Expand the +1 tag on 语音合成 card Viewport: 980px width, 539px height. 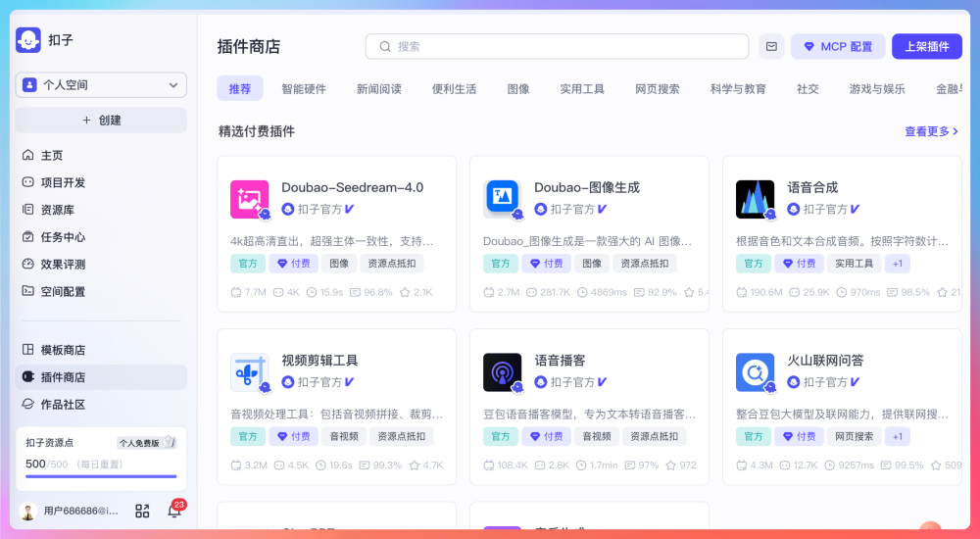point(897,264)
